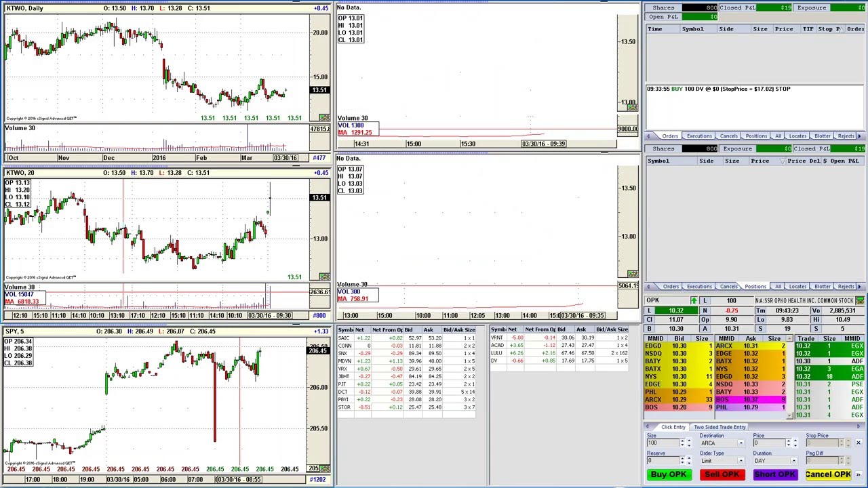Click the Sell OPK button

click(x=722, y=474)
